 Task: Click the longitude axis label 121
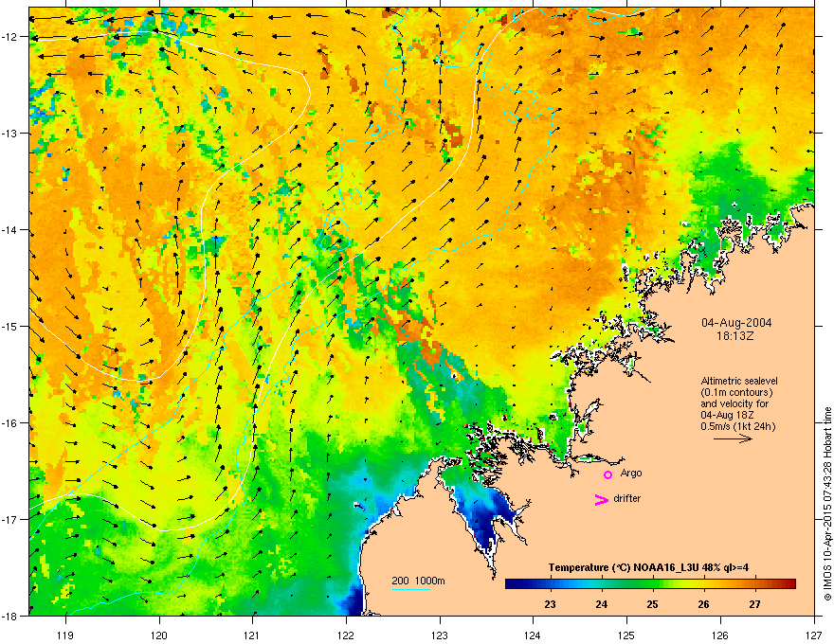tap(252, 635)
